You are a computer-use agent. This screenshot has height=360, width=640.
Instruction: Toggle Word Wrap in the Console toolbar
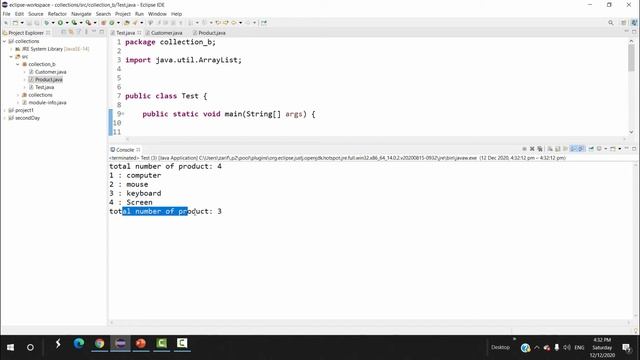[565, 149]
